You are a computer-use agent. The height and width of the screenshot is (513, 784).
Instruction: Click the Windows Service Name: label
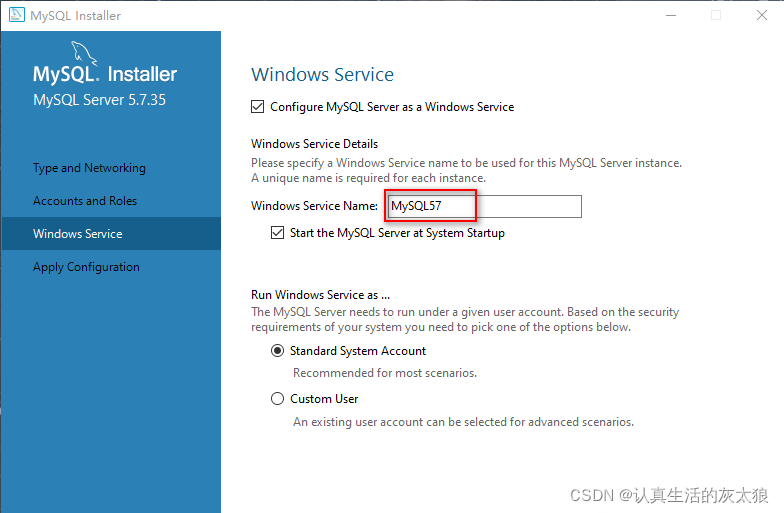pos(314,206)
